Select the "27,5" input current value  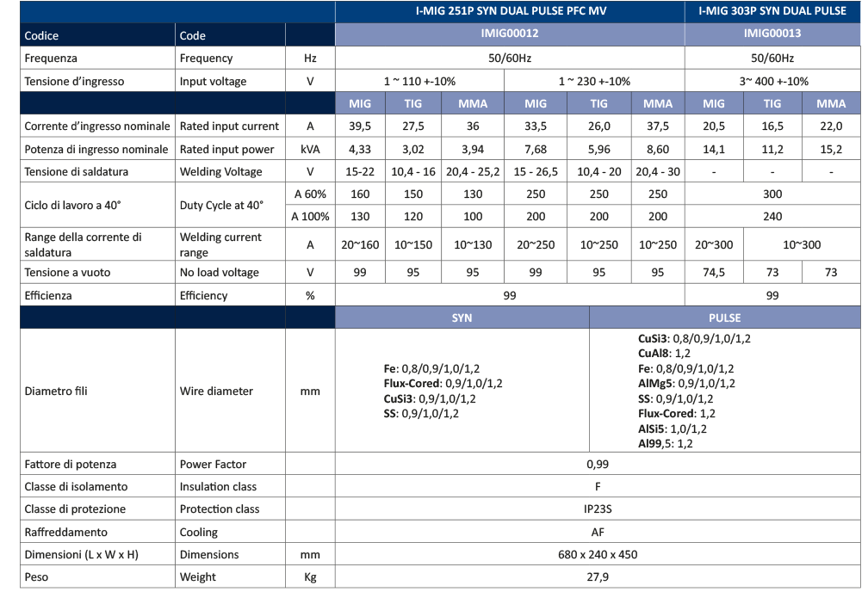click(x=413, y=126)
